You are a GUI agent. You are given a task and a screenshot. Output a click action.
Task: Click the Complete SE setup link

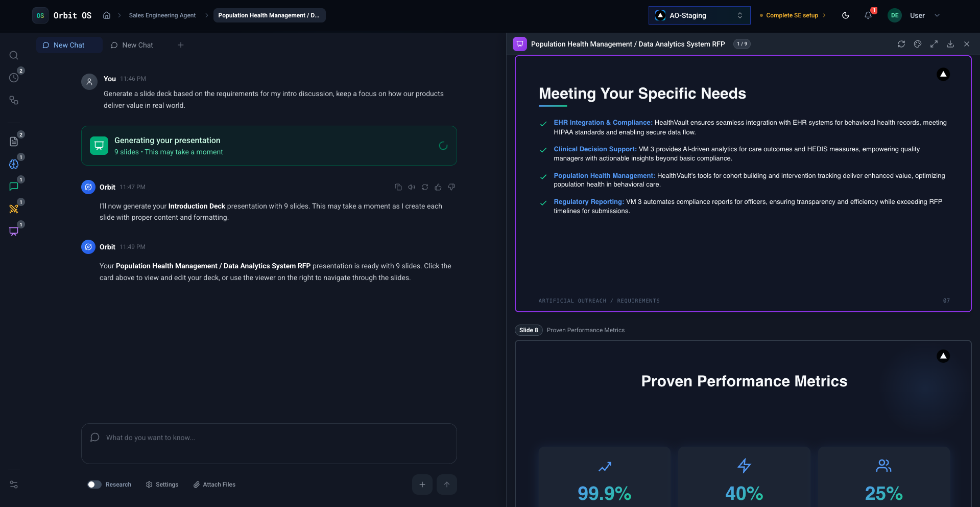point(792,15)
